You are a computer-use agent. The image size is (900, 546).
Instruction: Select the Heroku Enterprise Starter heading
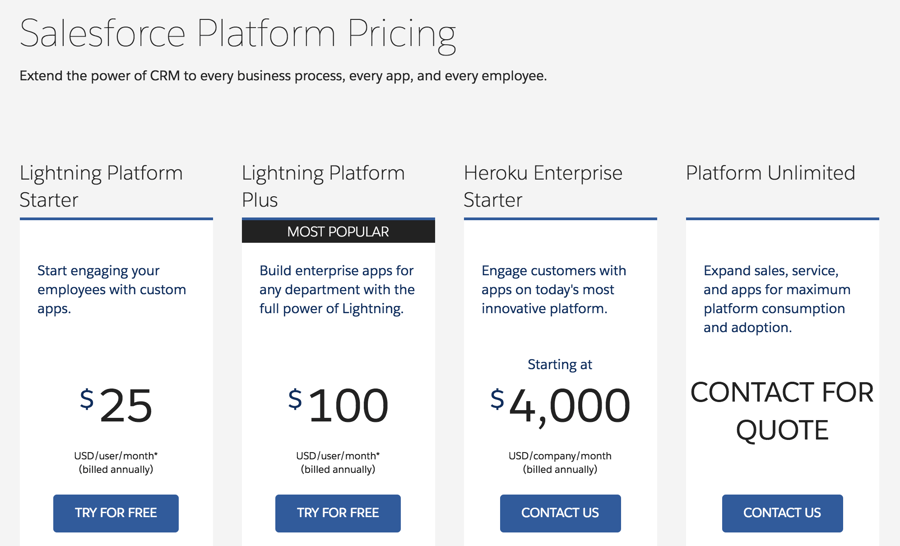pos(543,186)
